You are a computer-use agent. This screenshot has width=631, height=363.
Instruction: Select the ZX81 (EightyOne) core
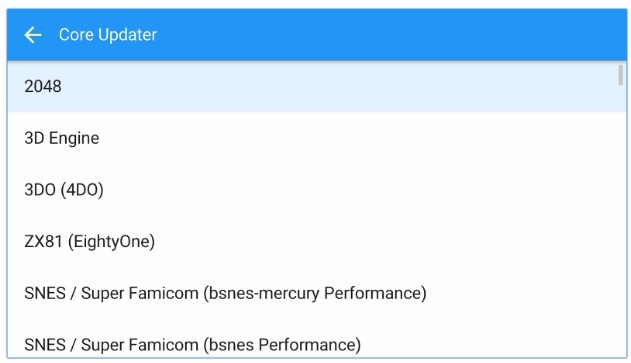[x=317, y=241]
